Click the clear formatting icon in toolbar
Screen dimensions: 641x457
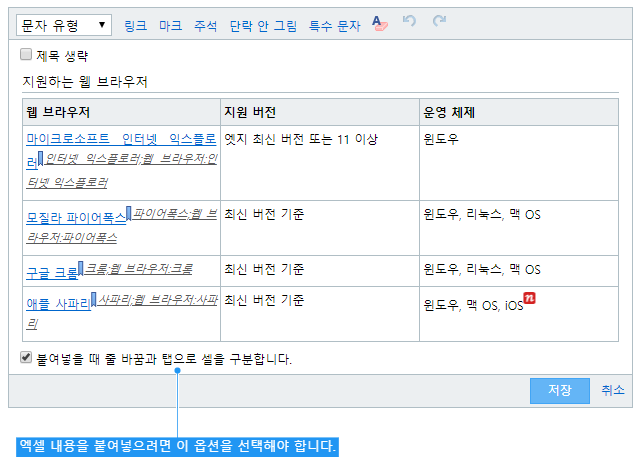[380, 24]
